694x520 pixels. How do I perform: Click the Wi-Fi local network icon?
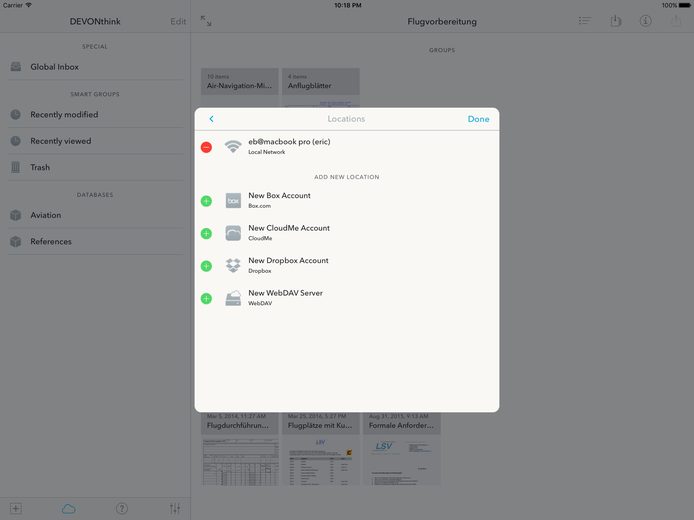coord(233,146)
